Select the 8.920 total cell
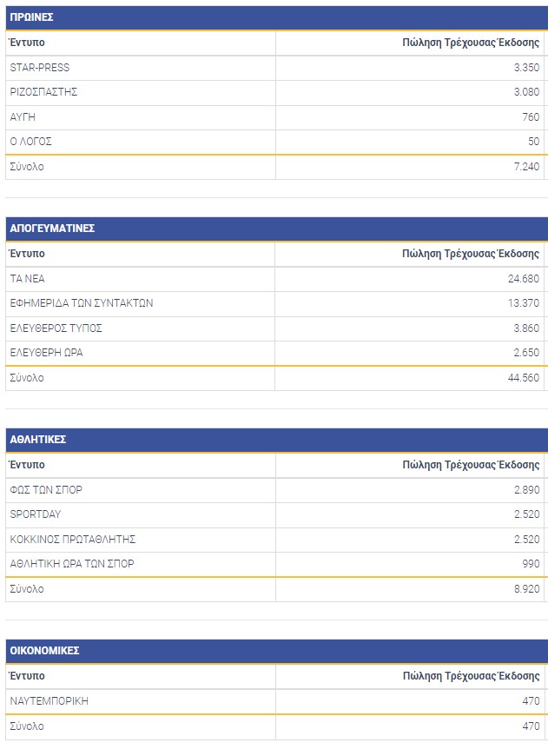Image resolution: width=548 pixels, height=756 pixels. [x=526, y=589]
